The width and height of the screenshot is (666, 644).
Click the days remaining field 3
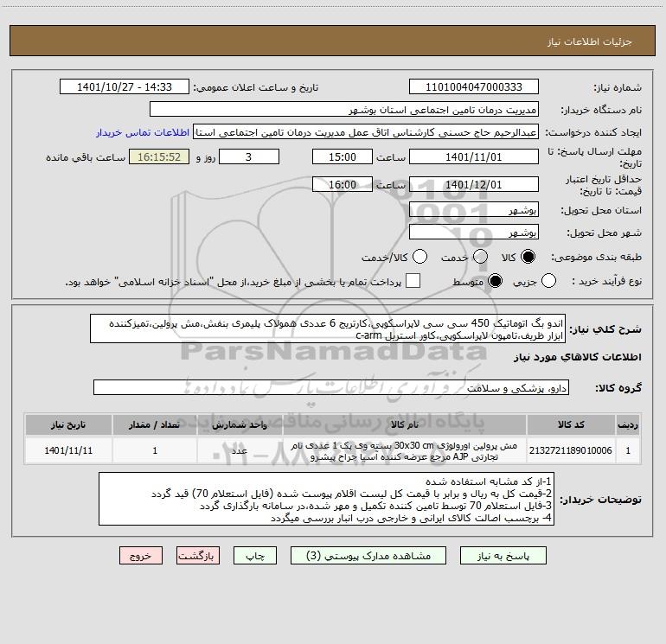click(249, 156)
